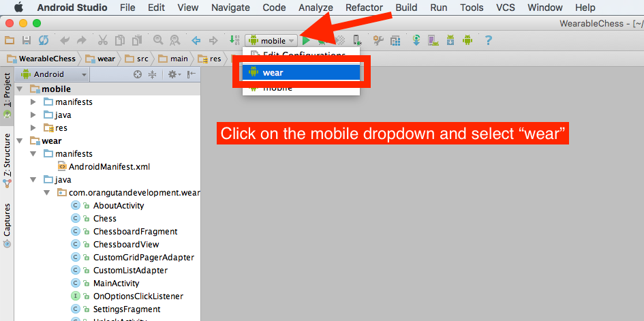Click the res breadcrumb
The height and width of the screenshot is (321, 644).
[x=209, y=59]
